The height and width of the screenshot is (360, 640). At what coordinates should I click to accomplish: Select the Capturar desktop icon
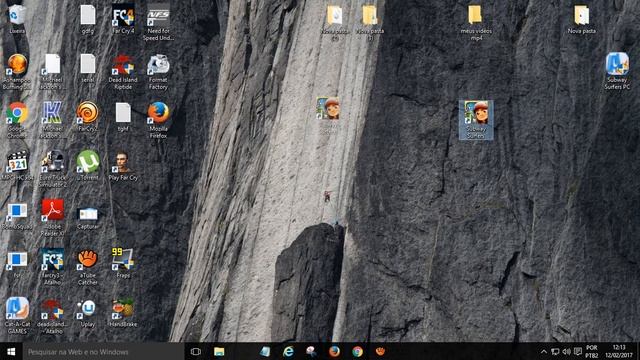click(x=88, y=218)
